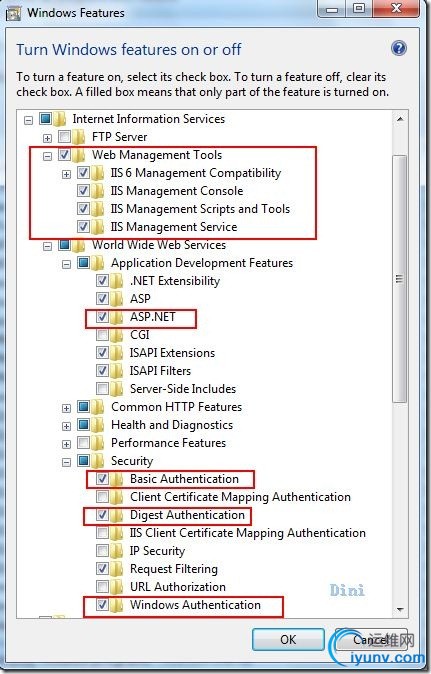
Task: Click the World Wide Web Services folder icon
Action: [79, 245]
